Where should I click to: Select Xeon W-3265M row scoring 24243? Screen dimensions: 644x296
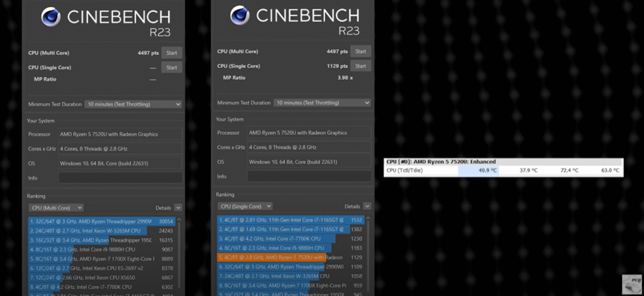102,231
